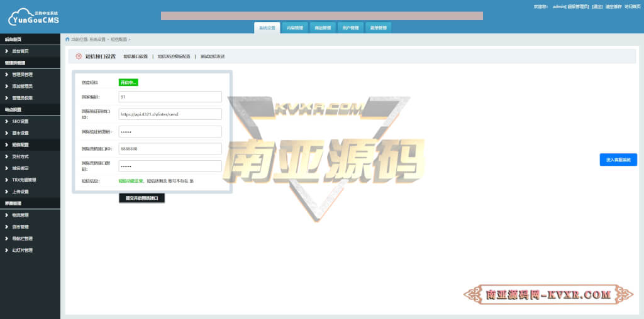Click the red gear icon beside 短信接口设置

79,57
